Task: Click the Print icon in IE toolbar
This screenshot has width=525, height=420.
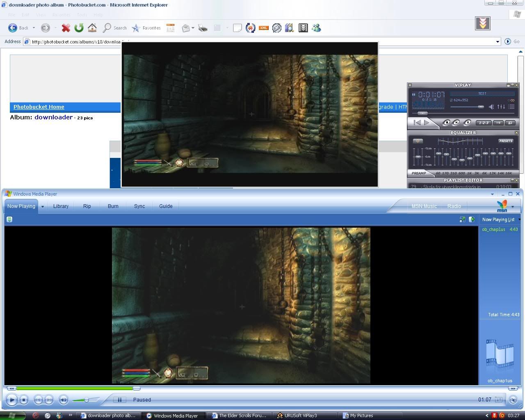Action: [203, 28]
